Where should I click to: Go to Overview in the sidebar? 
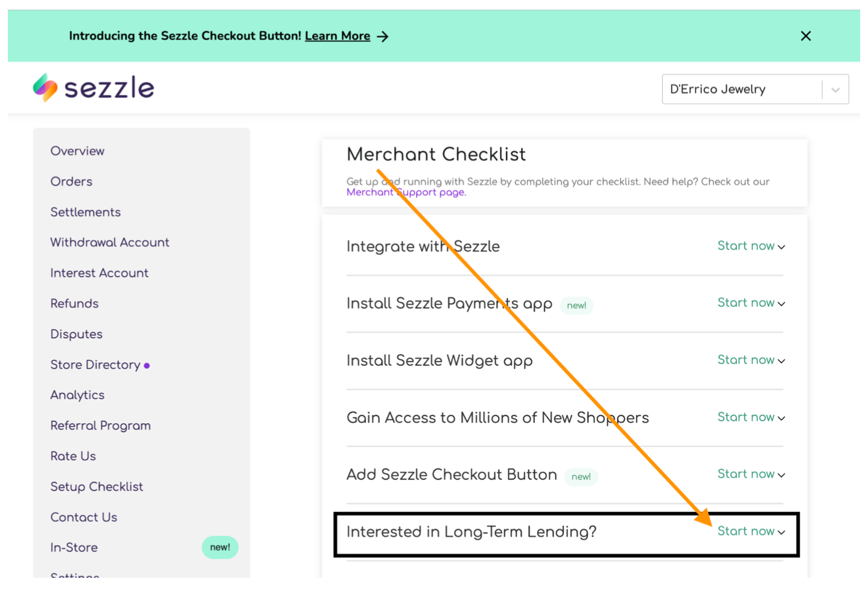pyautogui.click(x=77, y=151)
